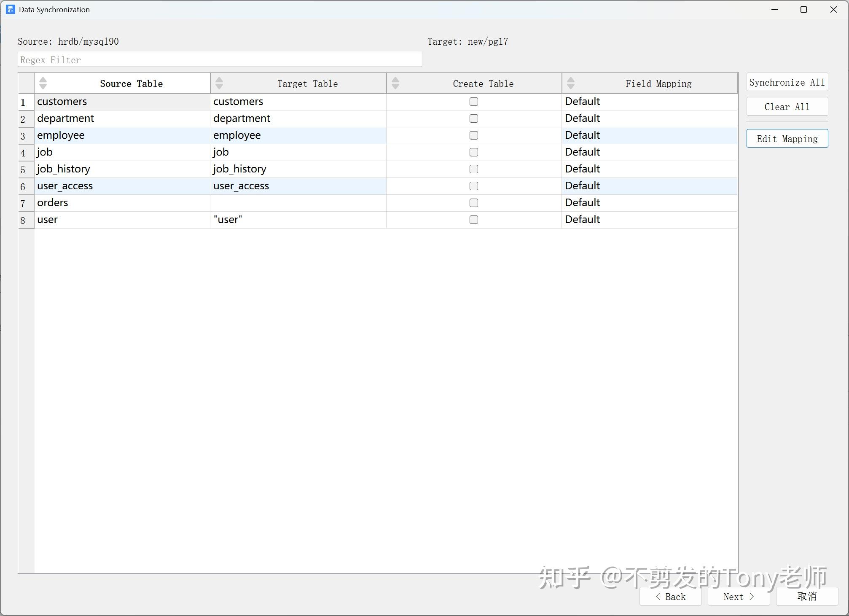
Task: Open Default field mapping for user row
Action: coord(582,219)
